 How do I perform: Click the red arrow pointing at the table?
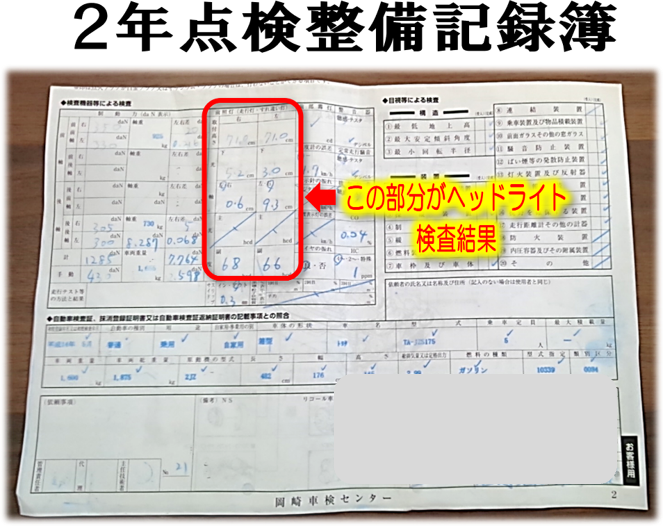point(321,199)
